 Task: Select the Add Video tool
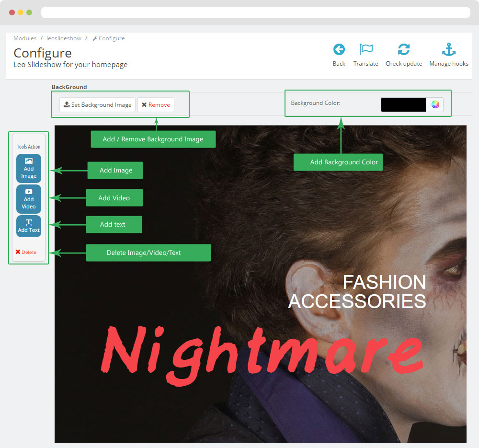pyautogui.click(x=29, y=199)
